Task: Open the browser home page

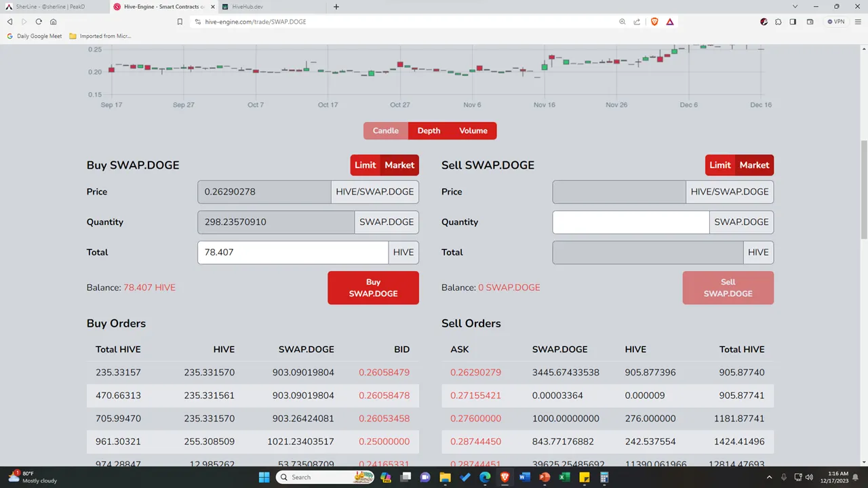Action: pos(53,22)
